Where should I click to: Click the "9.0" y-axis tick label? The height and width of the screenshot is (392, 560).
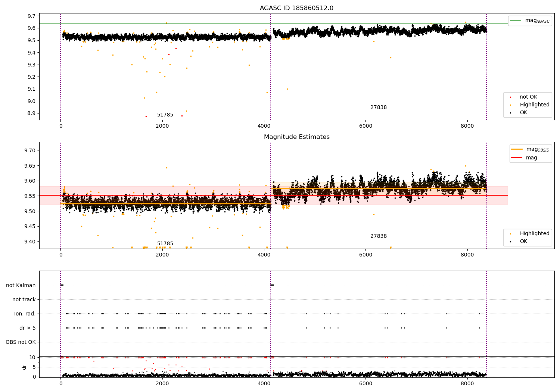pos(32,101)
